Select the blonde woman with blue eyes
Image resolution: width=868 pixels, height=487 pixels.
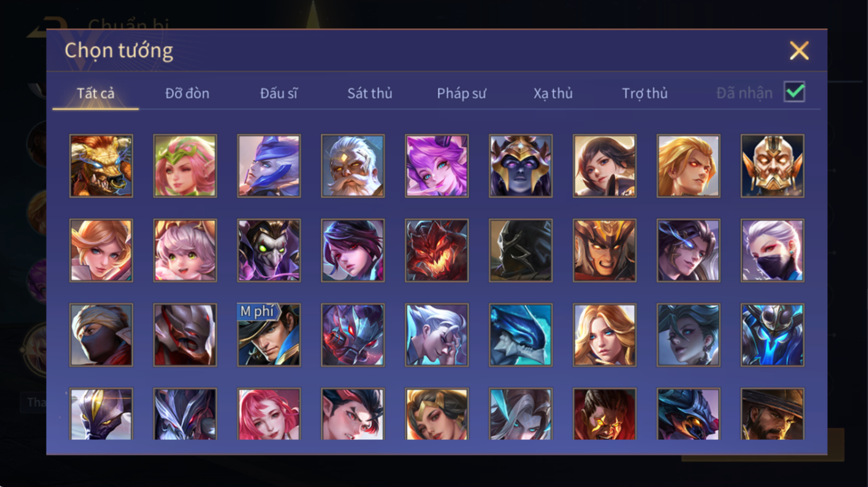click(x=604, y=335)
